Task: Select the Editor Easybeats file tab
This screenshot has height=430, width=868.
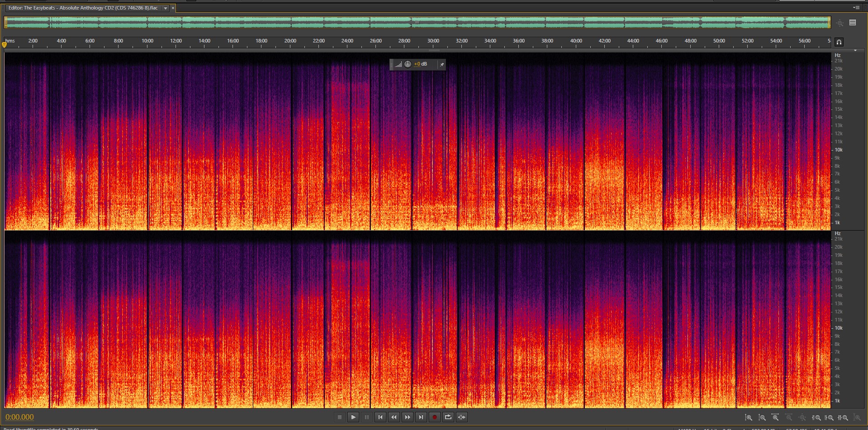Action: 83,8
